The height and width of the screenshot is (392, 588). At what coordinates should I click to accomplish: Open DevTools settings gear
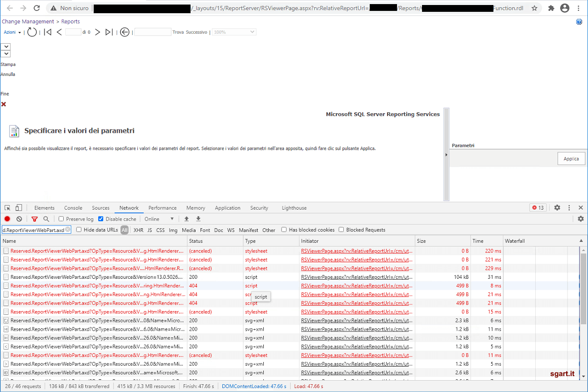(x=557, y=208)
